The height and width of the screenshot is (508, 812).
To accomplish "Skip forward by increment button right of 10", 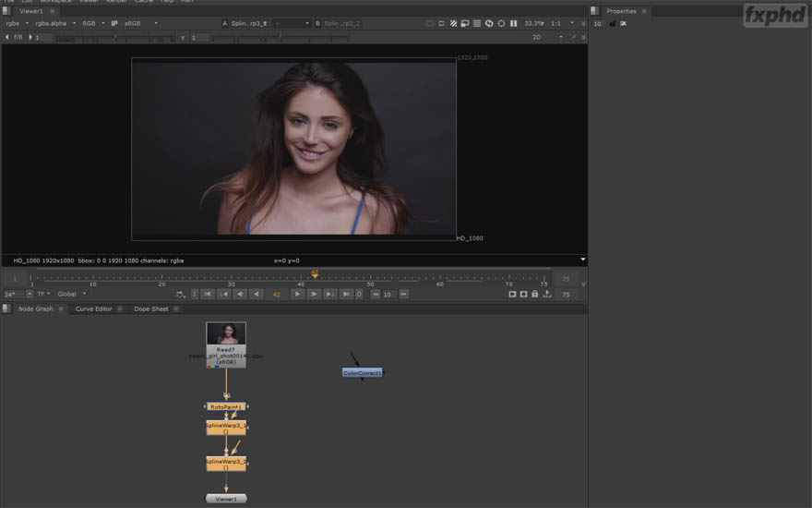I will pos(403,294).
